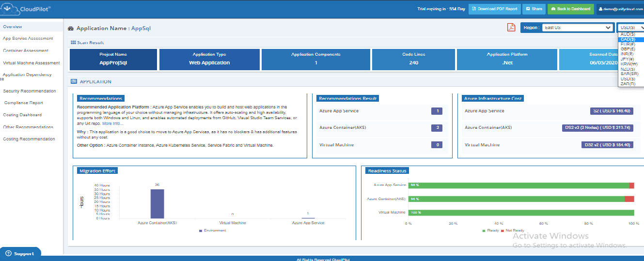Click the Trial expiring notice text
This screenshot has height=261, width=644.
pos(441,9)
